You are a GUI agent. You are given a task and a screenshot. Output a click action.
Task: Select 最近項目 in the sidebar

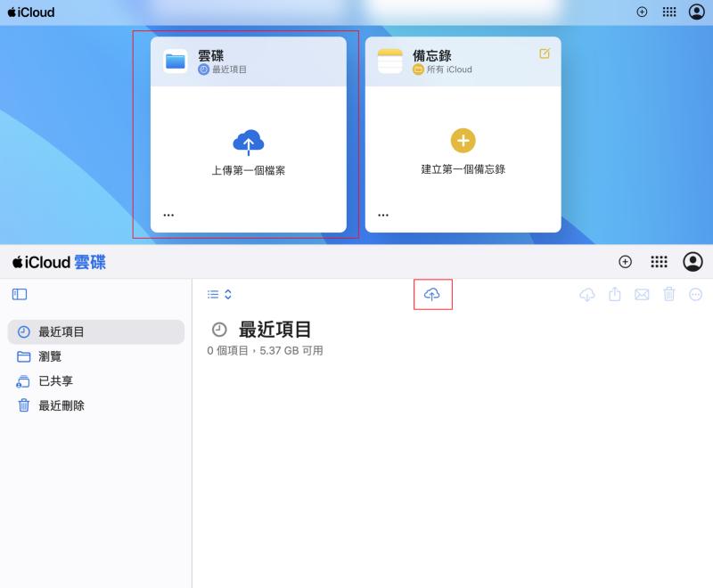[x=96, y=331]
